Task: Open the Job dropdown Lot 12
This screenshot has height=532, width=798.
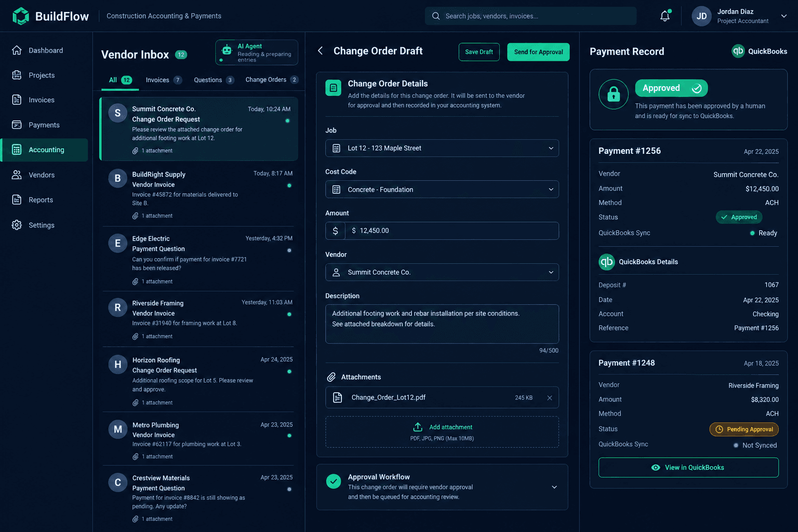Action: 442,148
